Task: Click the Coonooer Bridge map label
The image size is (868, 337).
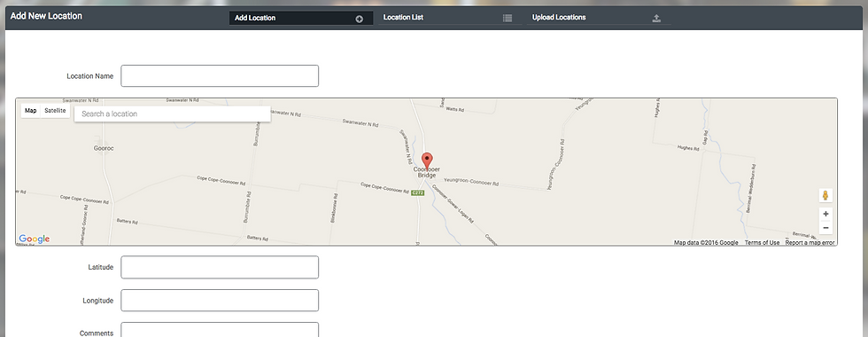Action: point(427,172)
